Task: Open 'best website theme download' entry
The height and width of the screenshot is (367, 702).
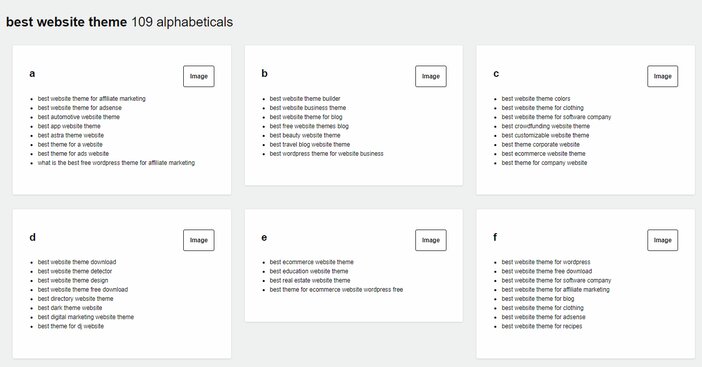Action: click(x=77, y=262)
